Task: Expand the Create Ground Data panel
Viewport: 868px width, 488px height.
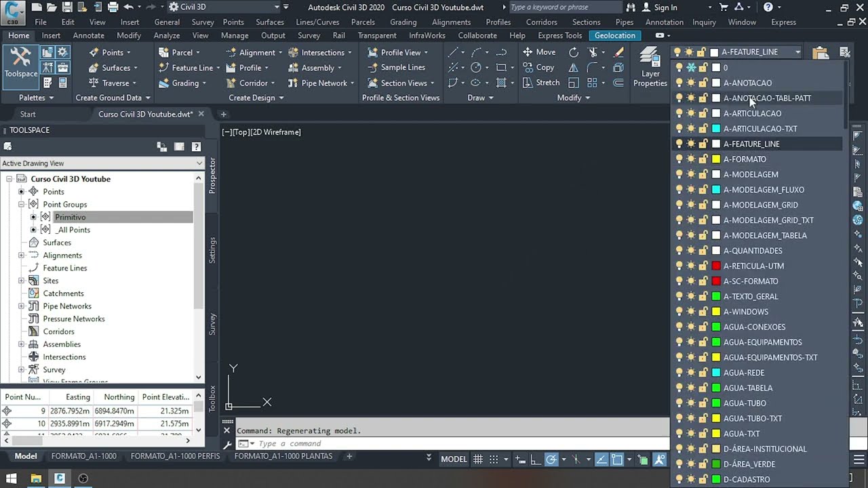Action: (x=113, y=98)
